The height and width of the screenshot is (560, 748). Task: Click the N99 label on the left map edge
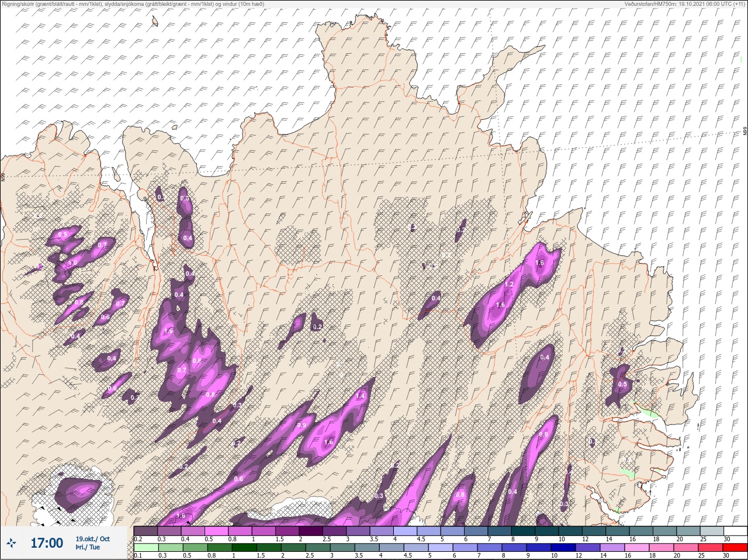[x=3, y=176]
